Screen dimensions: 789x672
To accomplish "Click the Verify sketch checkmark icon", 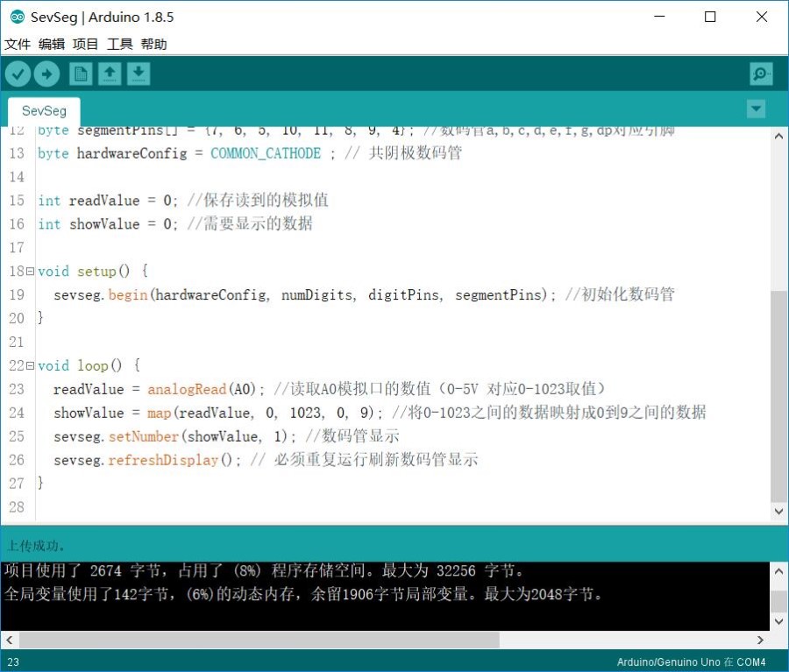I will [x=18, y=74].
